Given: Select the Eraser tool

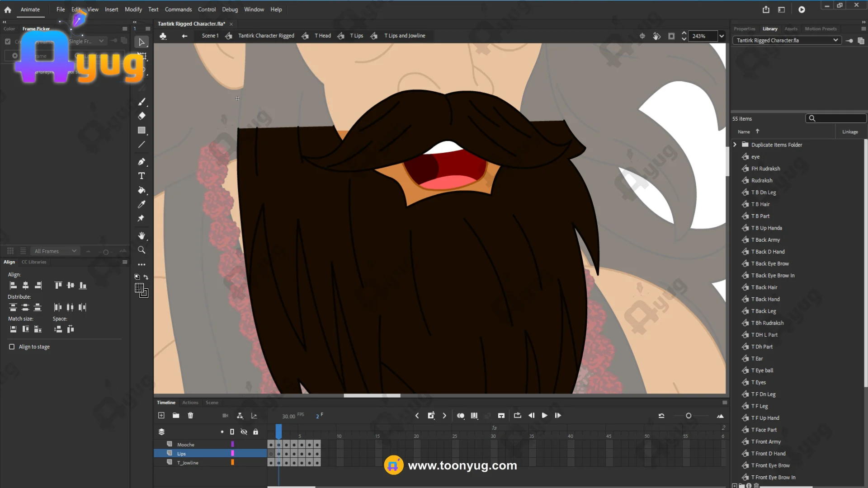Looking at the screenshot, I should [x=142, y=116].
